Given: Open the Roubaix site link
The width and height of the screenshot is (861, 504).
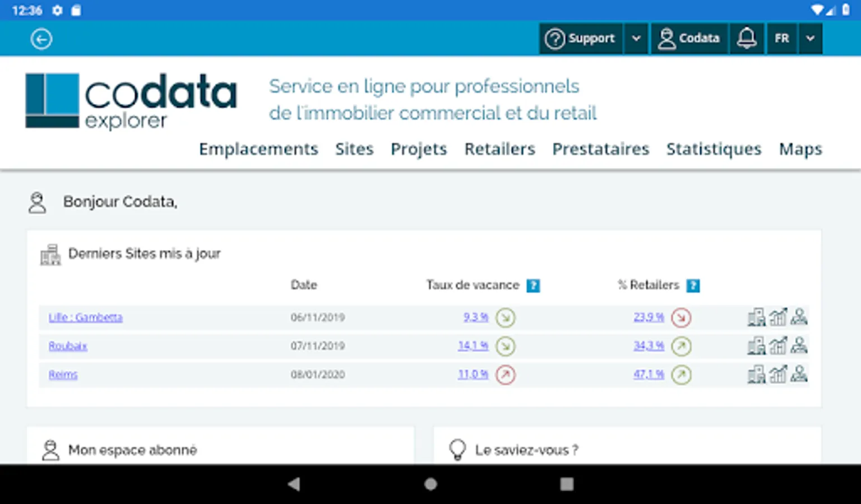Looking at the screenshot, I should [x=68, y=346].
